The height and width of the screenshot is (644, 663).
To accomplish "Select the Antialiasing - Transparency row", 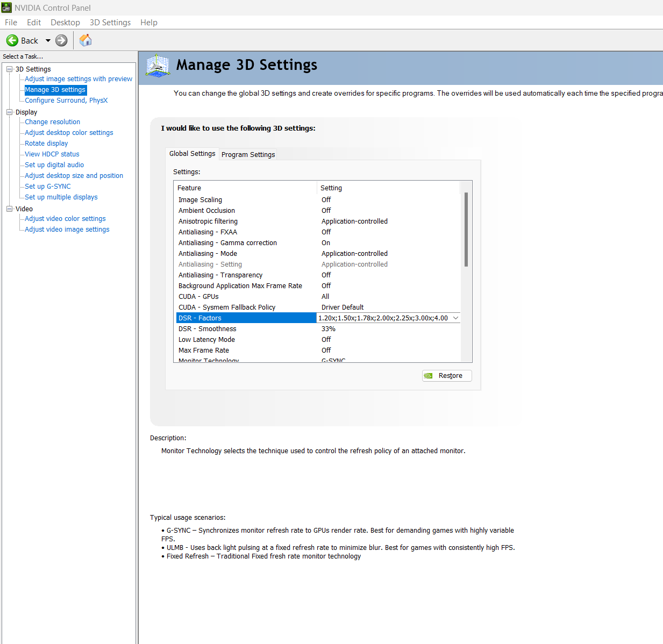I will point(318,275).
